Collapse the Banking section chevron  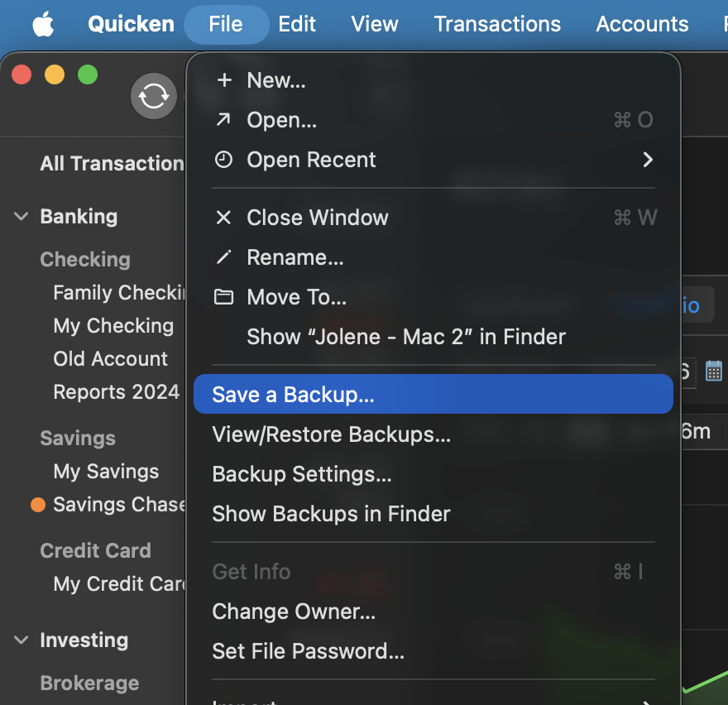tap(21, 217)
